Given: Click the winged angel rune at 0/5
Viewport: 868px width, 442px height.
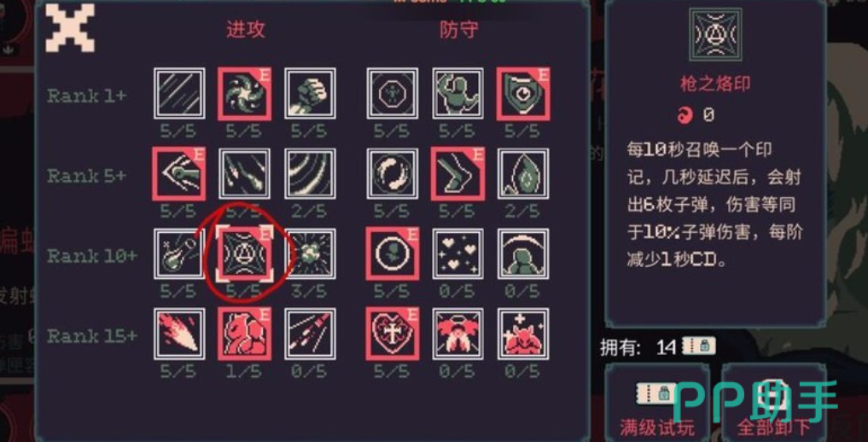Looking at the screenshot, I should pos(457,334).
